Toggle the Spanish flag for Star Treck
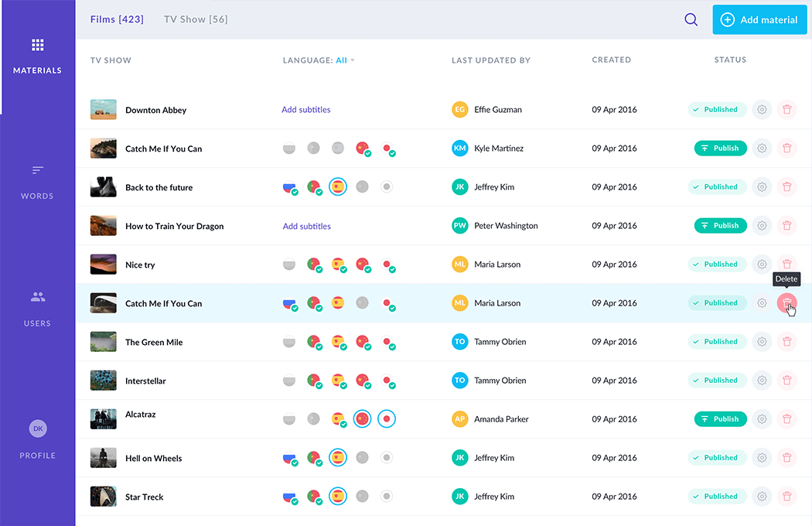The height and width of the screenshot is (526, 812). pyautogui.click(x=337, y=496)
